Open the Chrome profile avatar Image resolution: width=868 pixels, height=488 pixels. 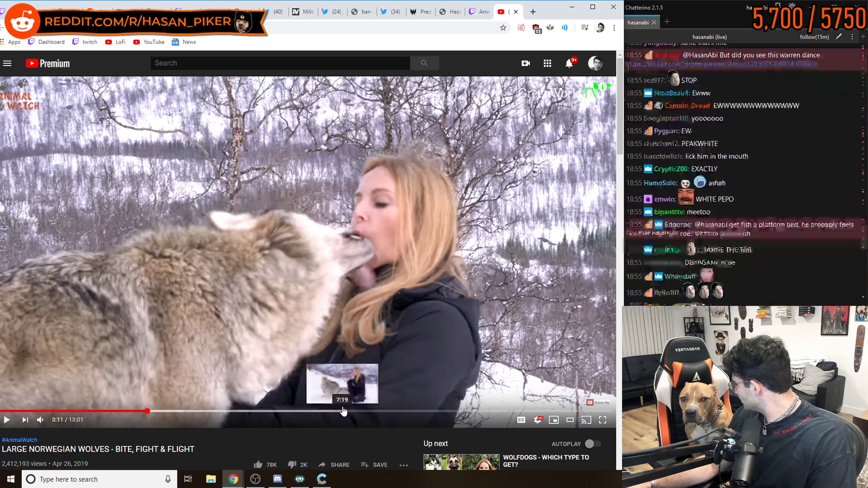600,28
